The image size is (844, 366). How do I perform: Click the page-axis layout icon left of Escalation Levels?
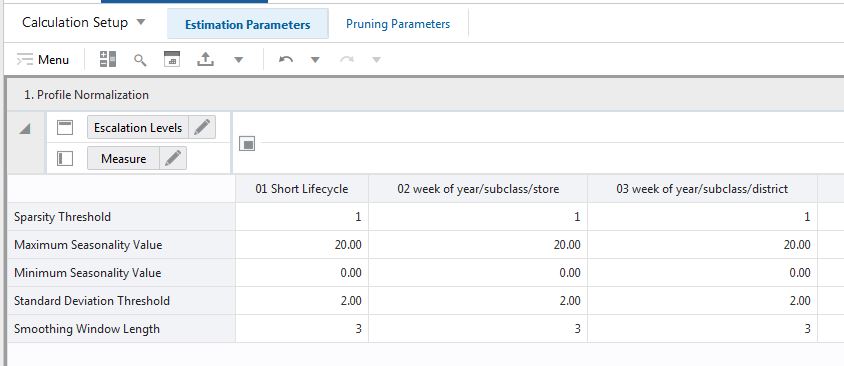point(65,128)
